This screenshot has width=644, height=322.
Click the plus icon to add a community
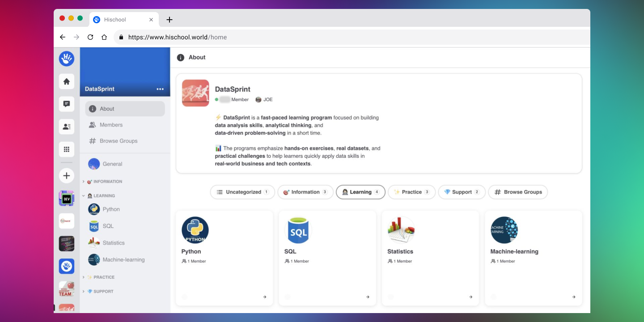(x=67, y=176)
